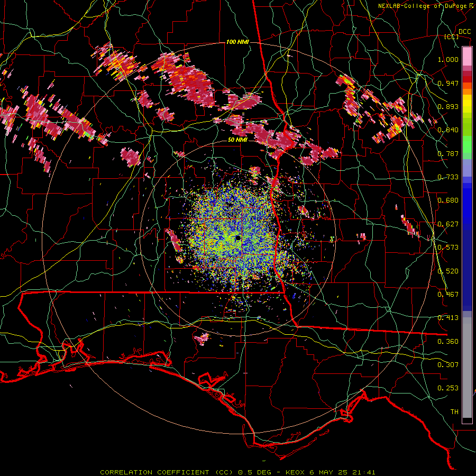Click the [CC] units label
This screenshot has height=476, width=476.
click(452, 36)
